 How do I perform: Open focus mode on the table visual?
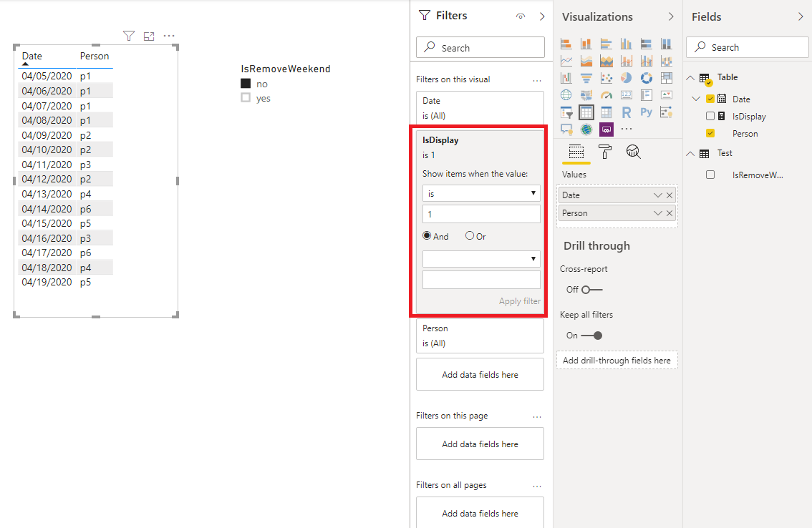click(x=149, y=36)
